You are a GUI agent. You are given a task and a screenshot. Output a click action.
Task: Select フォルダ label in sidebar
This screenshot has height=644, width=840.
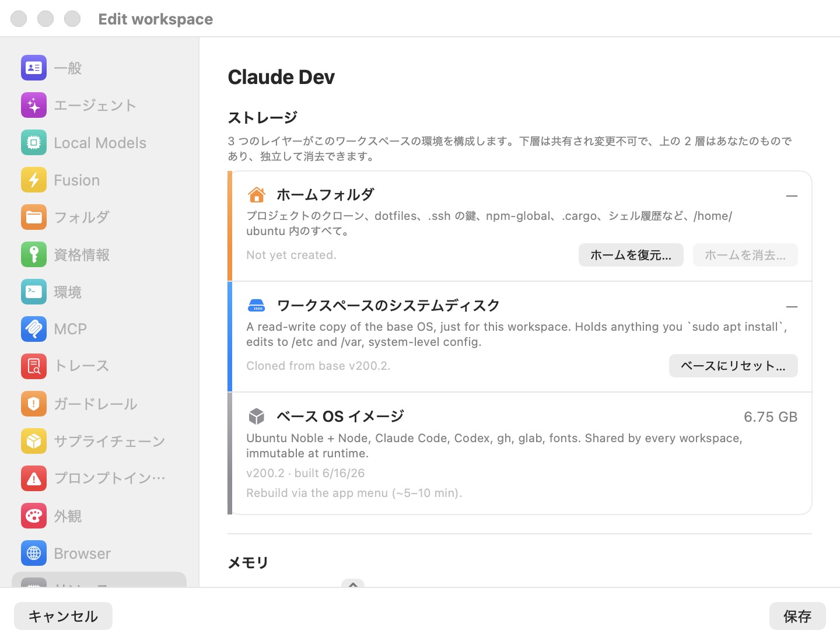[x=82, y=217]
